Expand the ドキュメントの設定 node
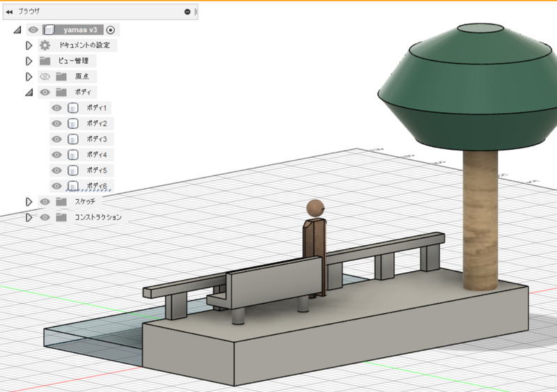Image resolution: width=557 pixels, height=392 pixels. tap(29, 45)
